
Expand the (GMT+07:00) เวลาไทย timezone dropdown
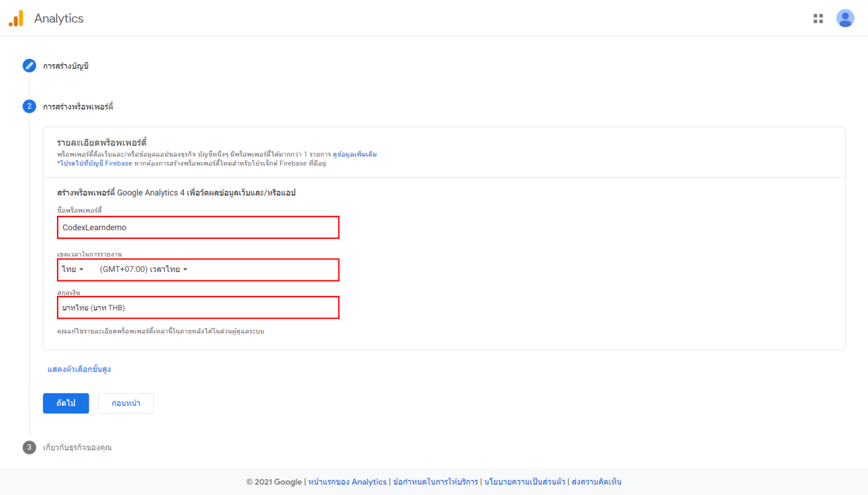(143, 269)
